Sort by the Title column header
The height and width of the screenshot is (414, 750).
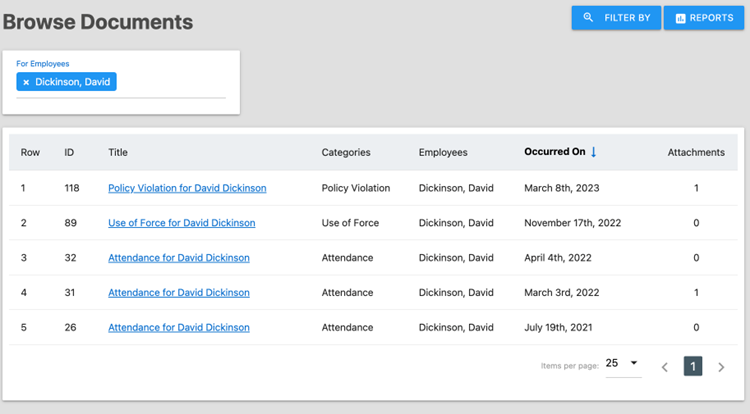point(118,153)
